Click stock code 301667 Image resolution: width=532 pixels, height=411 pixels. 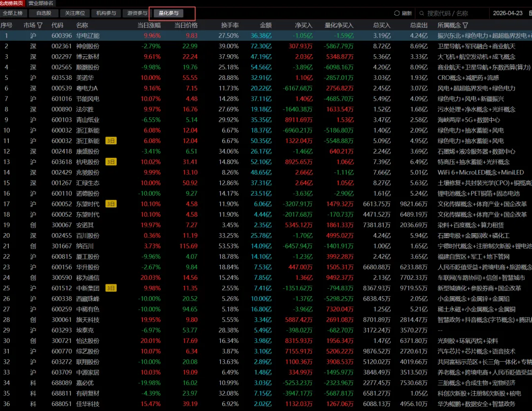pyautogui.click(x=62, y=246)
